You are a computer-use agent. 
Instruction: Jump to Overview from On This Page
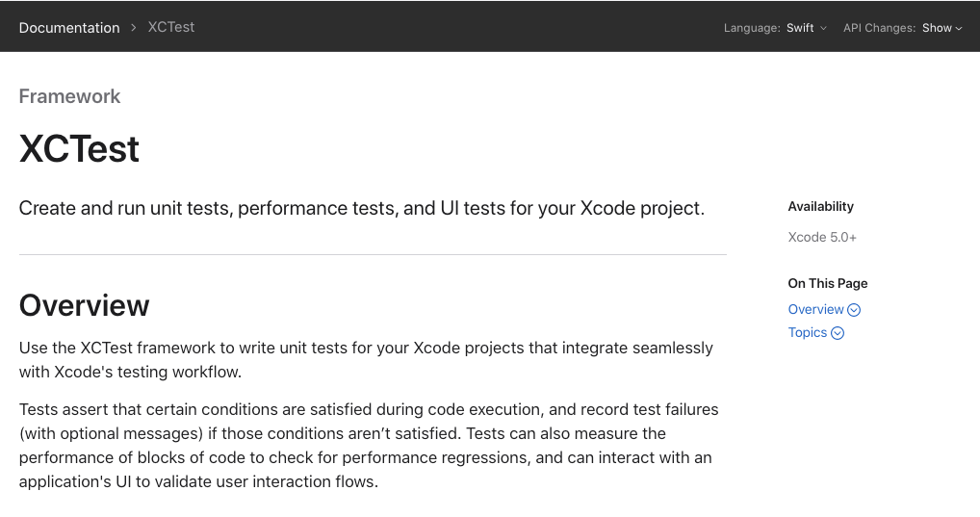815,309
